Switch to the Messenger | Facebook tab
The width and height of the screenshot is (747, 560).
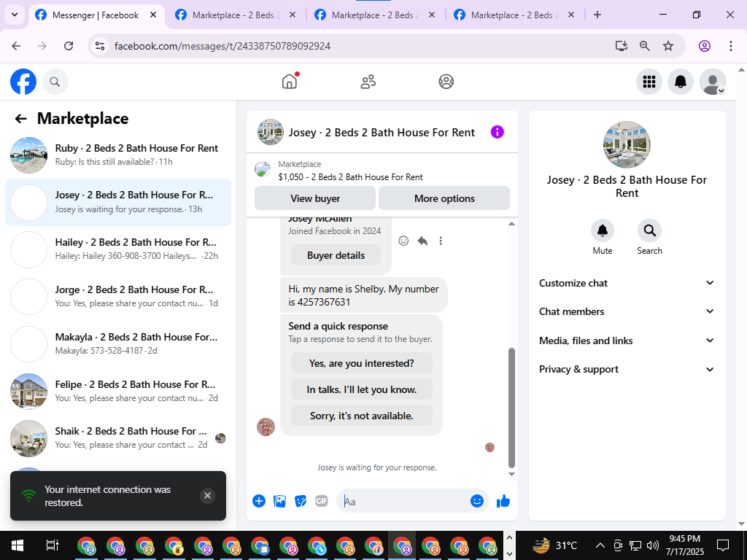point(97,15)
